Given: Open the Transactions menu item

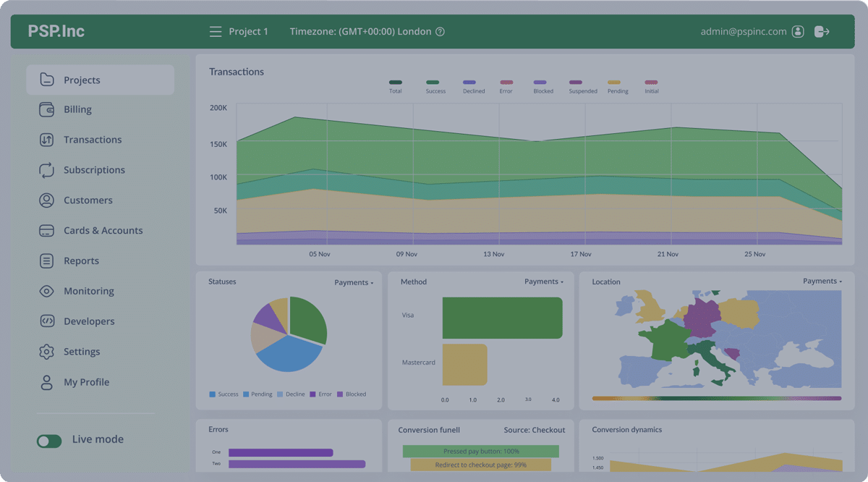Looking at the screenshot, I should point(93,140).
